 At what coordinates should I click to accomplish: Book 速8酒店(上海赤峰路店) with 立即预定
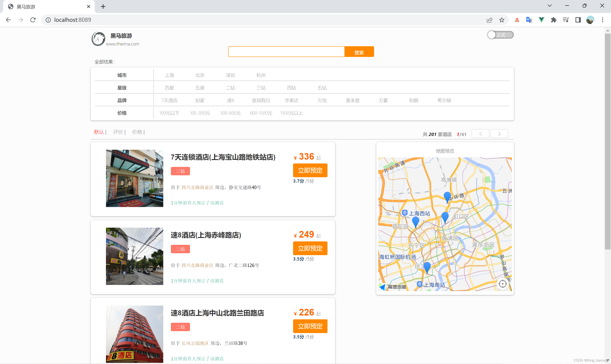tap(310, 248)
